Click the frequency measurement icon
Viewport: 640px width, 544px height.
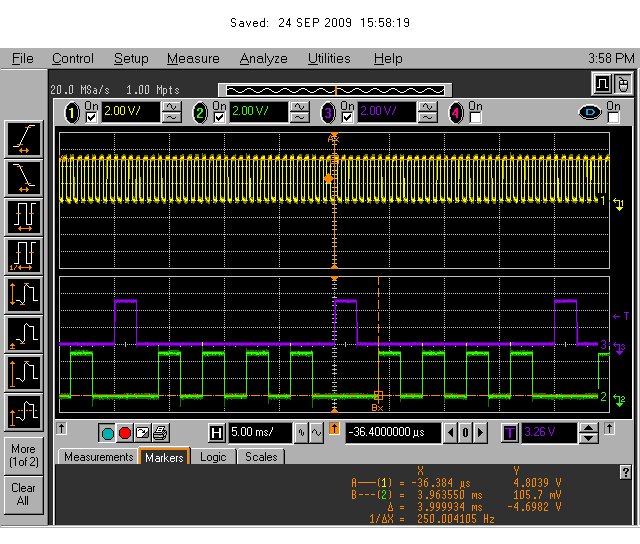24,255
